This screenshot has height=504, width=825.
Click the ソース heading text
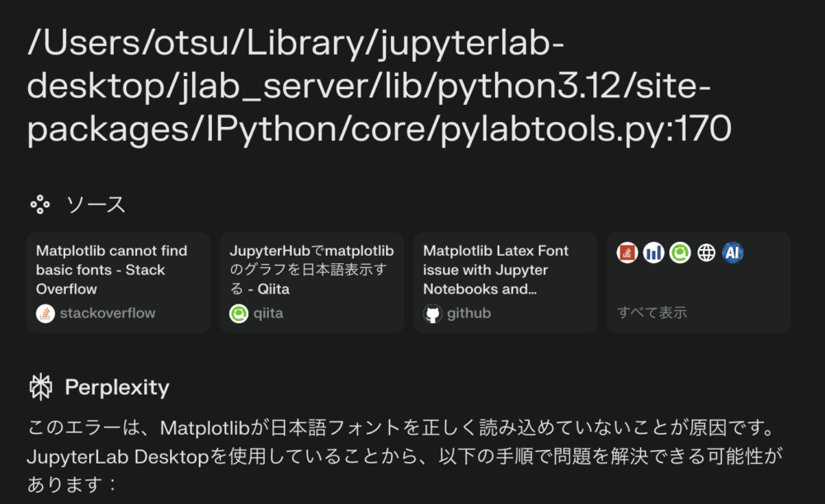coord(97,205)
